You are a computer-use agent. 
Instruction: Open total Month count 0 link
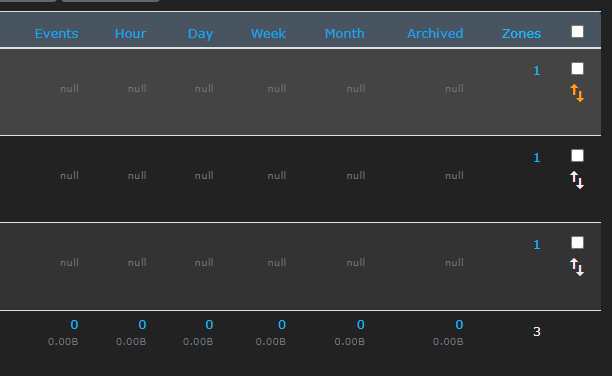click(361, 325)
